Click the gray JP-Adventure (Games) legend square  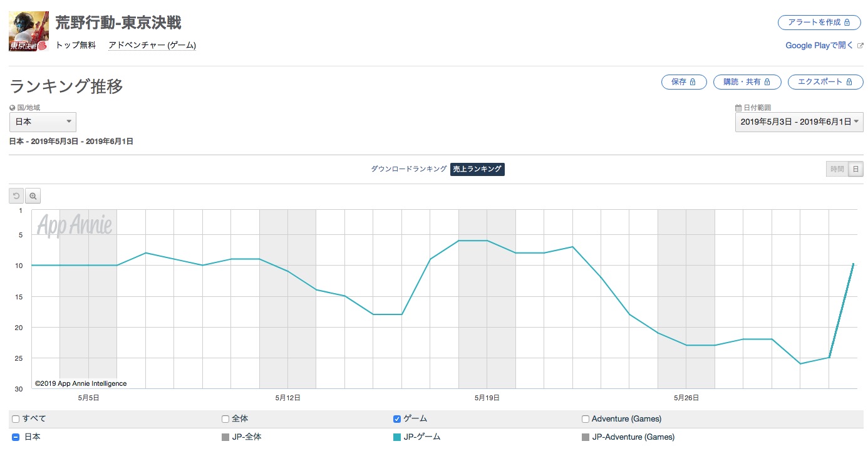click(x=586, y=437)
